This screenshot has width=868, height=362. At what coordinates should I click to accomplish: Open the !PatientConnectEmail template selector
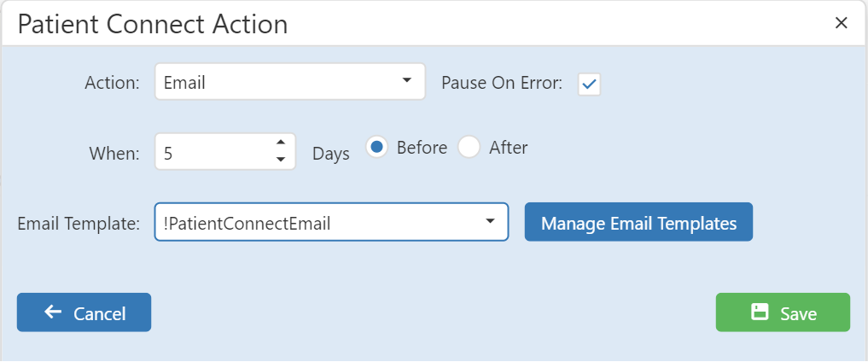[332, 222]
